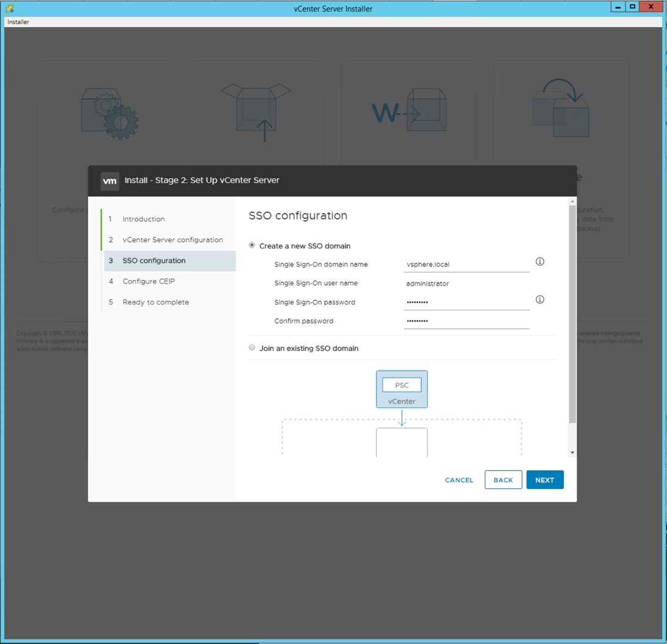Click the Upgrade open box icon in background

pos(256,112)
